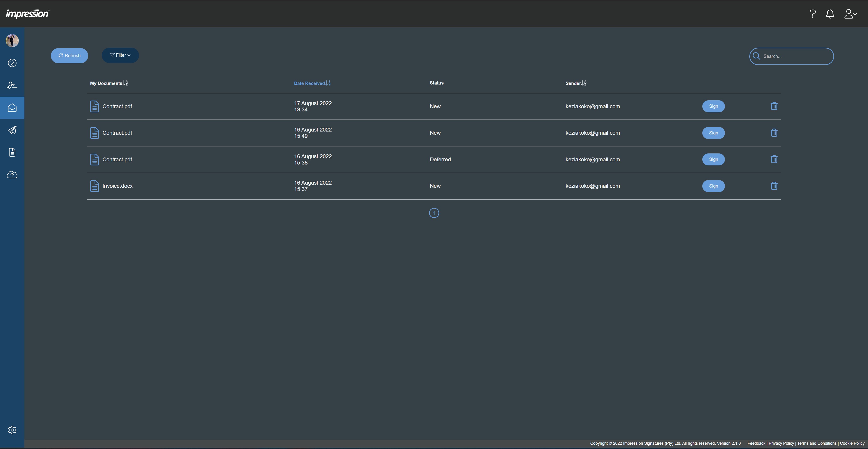Open the documents page sidebar icon
Image resolution: width=868 pixels, height=449 pixels.
point(12,152)
